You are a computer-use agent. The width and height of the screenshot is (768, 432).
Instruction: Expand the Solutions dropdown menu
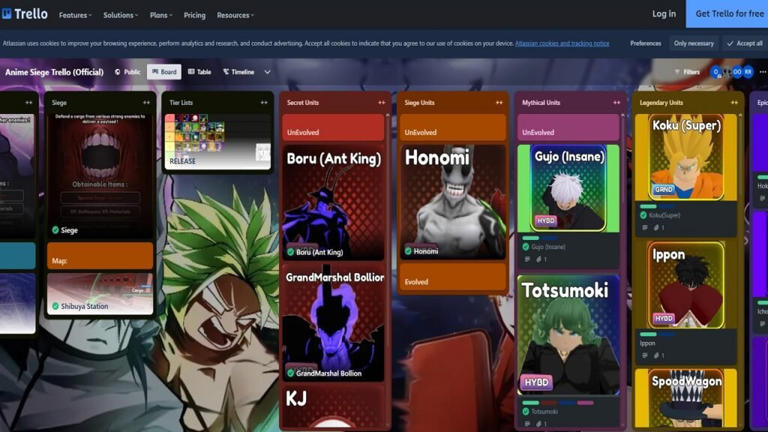pos(121,15)
